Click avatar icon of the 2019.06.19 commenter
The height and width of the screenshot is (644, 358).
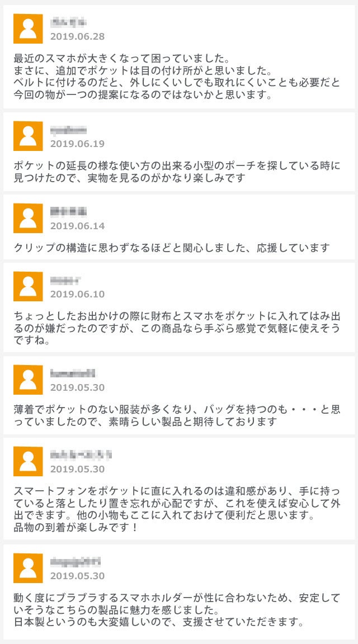coord(28,136)
